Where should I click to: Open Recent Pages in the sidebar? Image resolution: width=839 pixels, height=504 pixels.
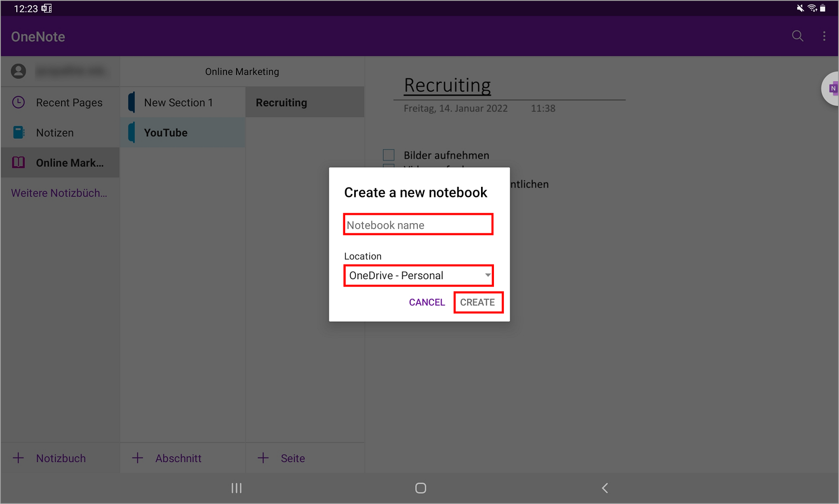pyautogui.click(x=60, y=102)
